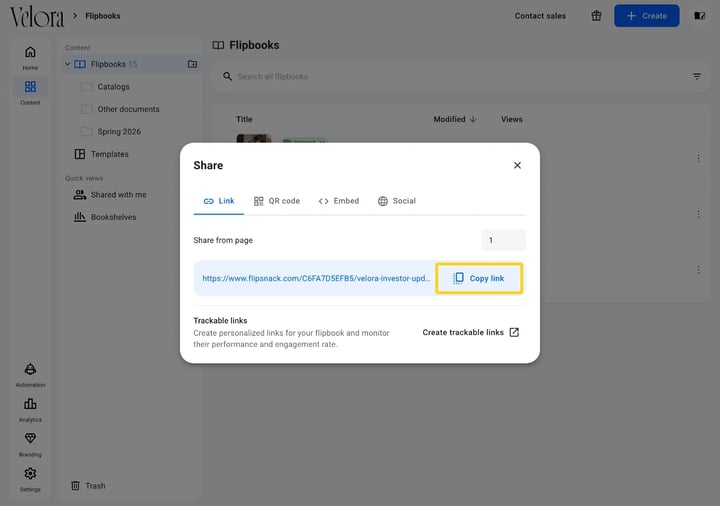Select the Flipbooks 15 tree row
The image size is (720, 506).
(130, 64)
